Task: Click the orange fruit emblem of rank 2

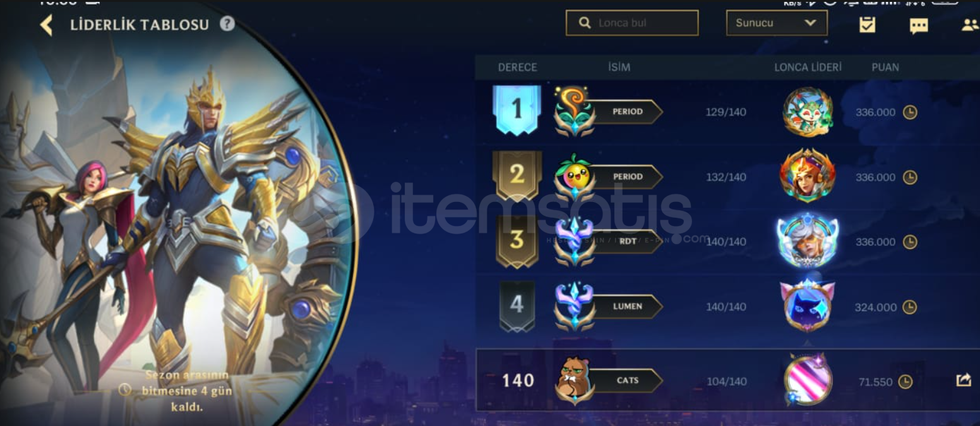Action: (574, 177)
